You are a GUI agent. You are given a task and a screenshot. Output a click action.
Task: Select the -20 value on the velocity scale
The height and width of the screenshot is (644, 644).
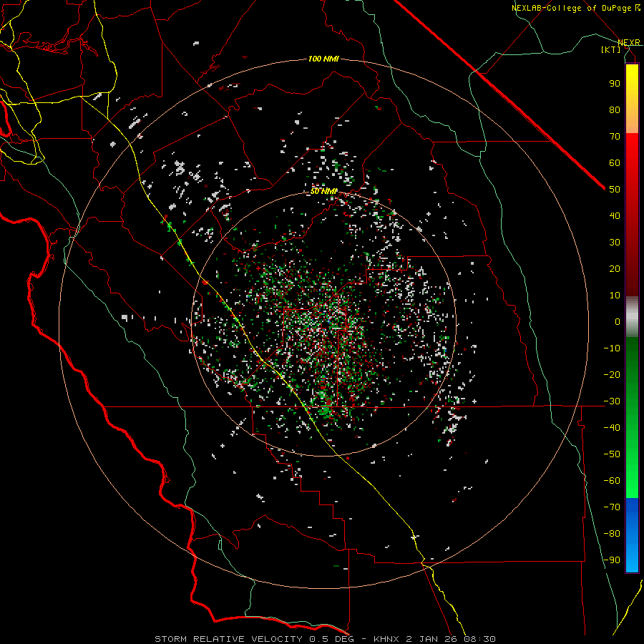pyautogui.click(x=612, y=375)
